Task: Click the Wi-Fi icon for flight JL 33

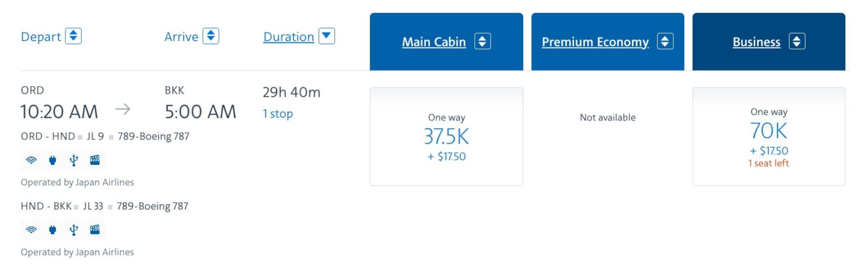Action: click(x=31, y=230)
